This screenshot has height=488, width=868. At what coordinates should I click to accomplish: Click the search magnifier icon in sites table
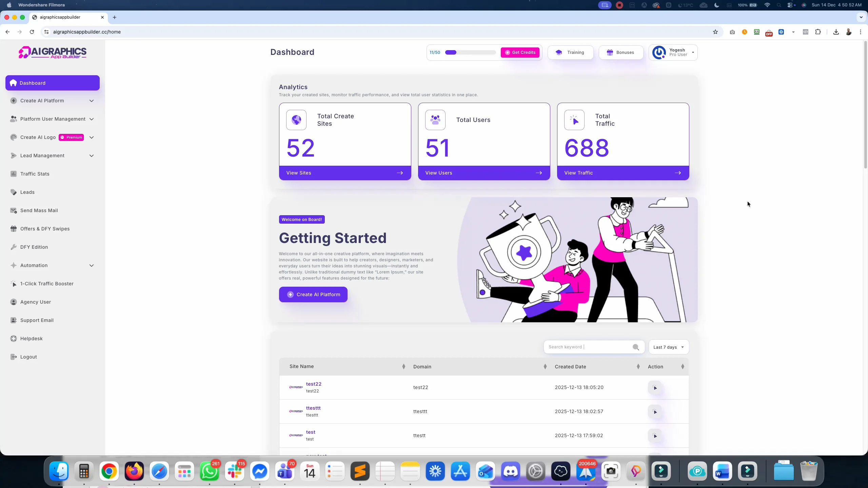636,347
